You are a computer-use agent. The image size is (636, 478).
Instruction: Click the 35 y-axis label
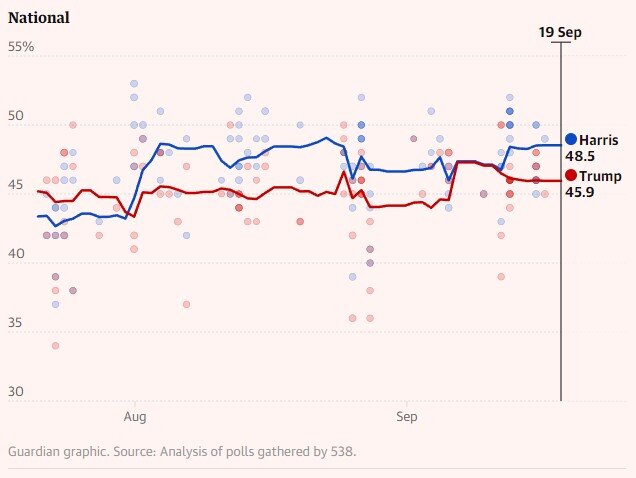pos(15,323)
